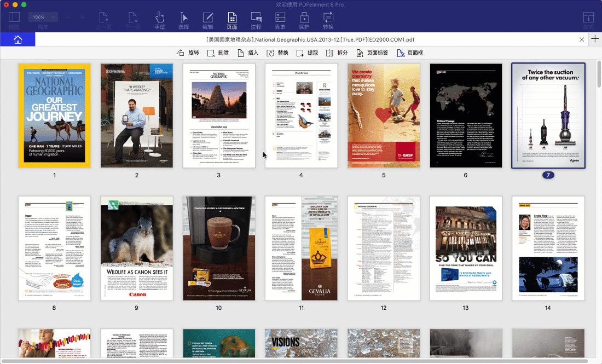This screenshot has height=364, width=602.
Task: Select page 2 Kindle ad thumbnail
Action: [137, 115]
